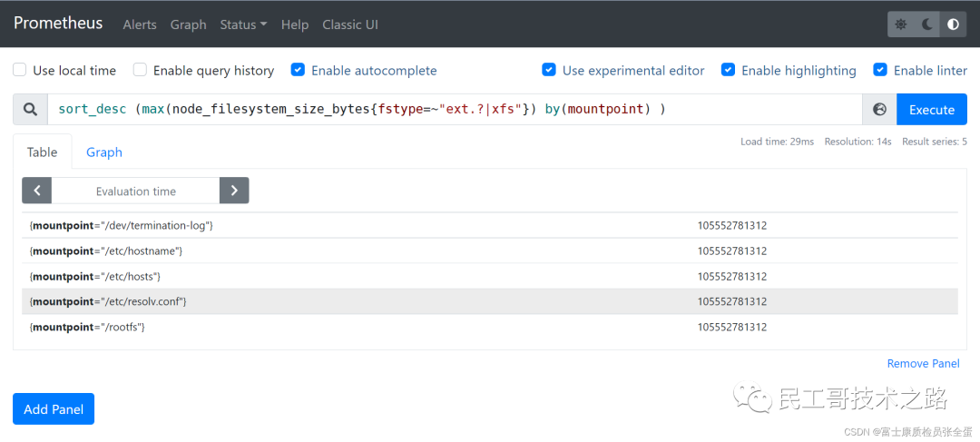Image resolution: width=980 pixels, height=442 pixels.
Task: Switch to Classic UI
Action: (x=350, y=25)
